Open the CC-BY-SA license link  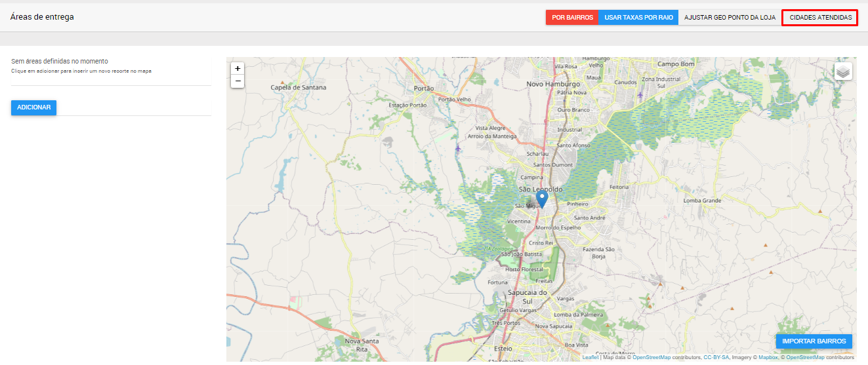click(x=716, y=357)
